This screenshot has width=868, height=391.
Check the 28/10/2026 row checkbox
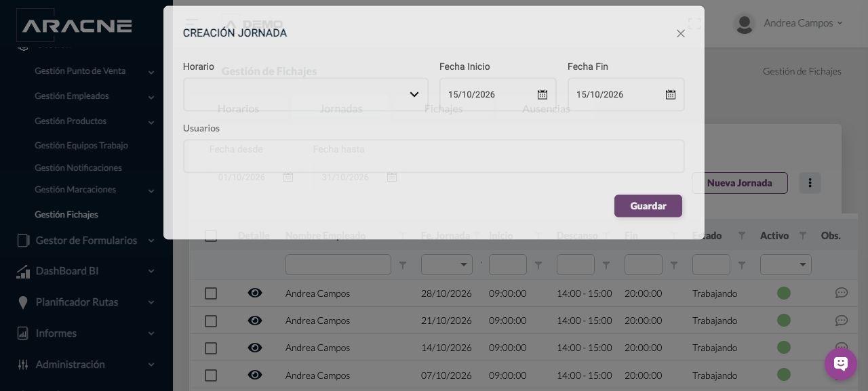pyautogui.click(x=211, y=293)
